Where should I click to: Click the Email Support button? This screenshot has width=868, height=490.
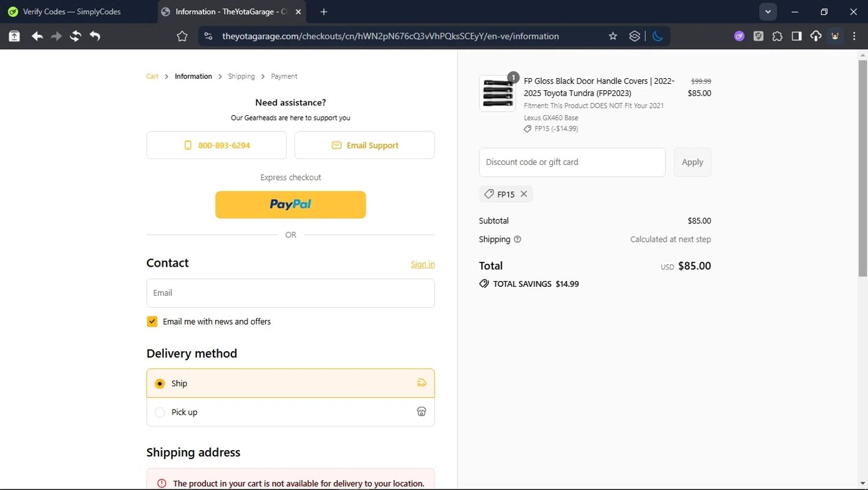[365, 145]
